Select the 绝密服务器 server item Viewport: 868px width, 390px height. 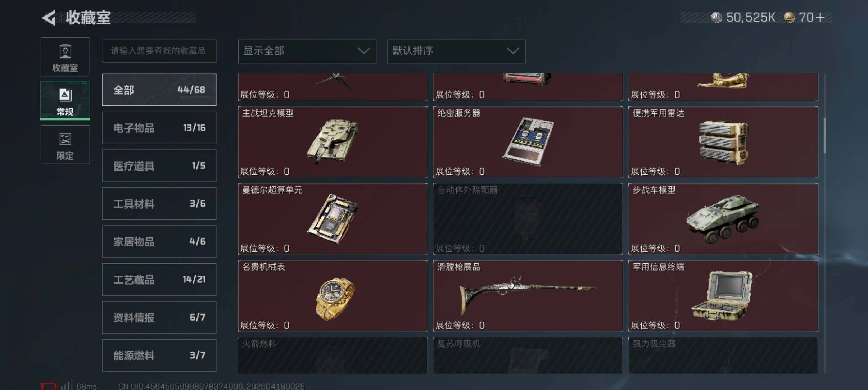tap(528, 142)
